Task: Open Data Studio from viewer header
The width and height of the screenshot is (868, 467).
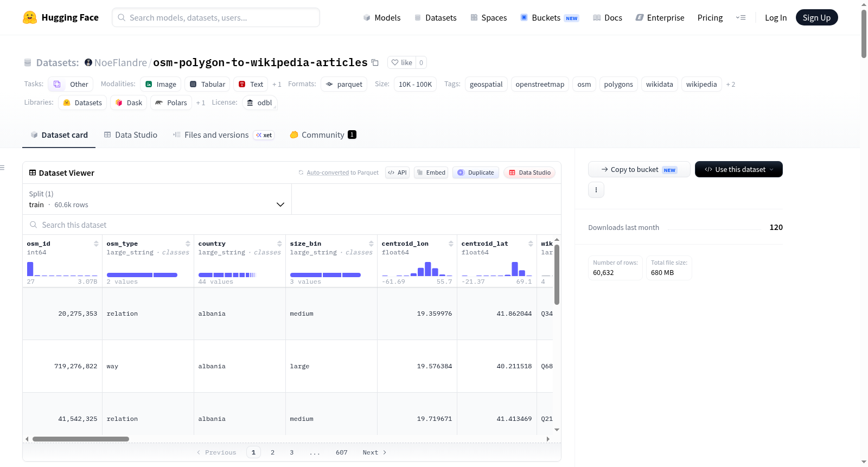Action: 529,172
